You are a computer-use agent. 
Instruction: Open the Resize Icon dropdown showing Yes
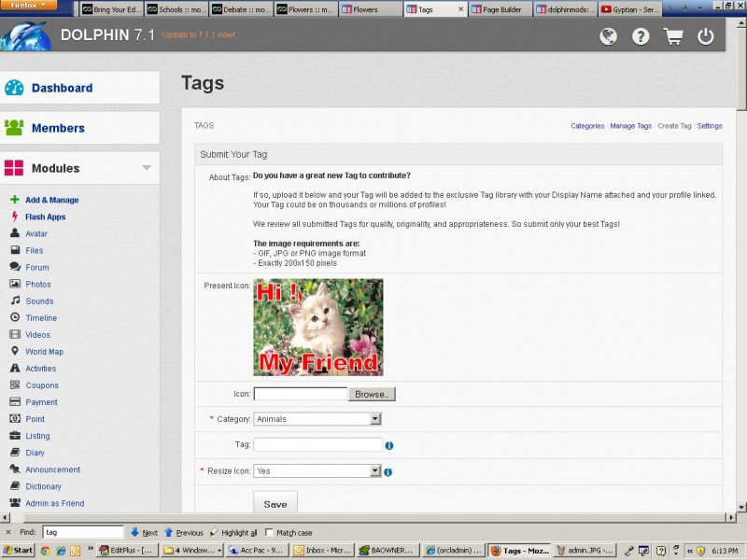317,471
